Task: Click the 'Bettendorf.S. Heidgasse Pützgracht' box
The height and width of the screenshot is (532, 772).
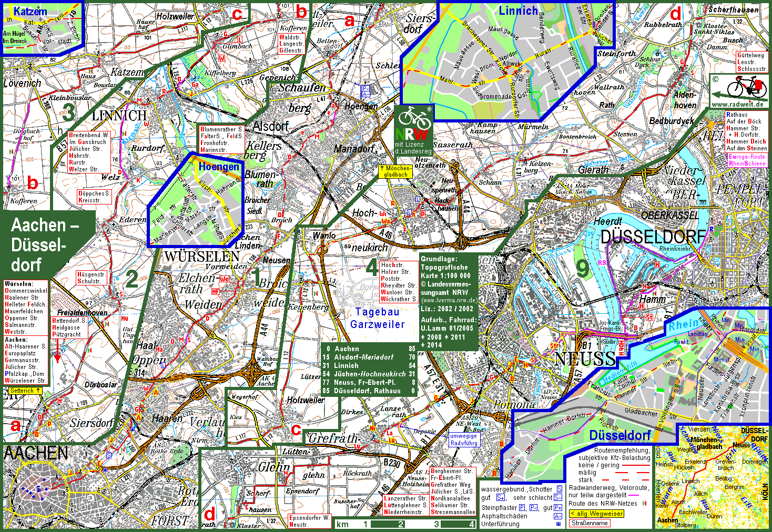Action: pyautogui.click(x=69, y=327)
